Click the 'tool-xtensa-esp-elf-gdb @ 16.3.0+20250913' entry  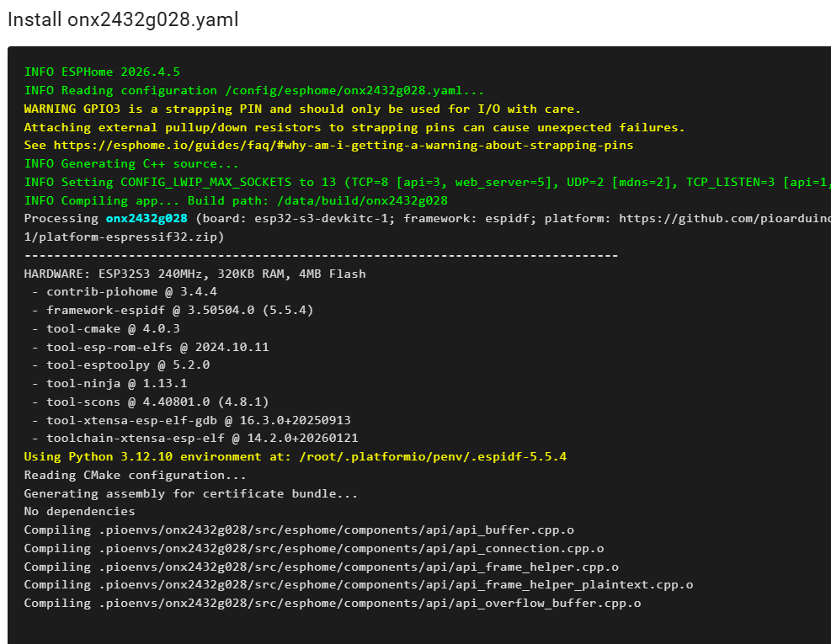(x=198, y=420)
